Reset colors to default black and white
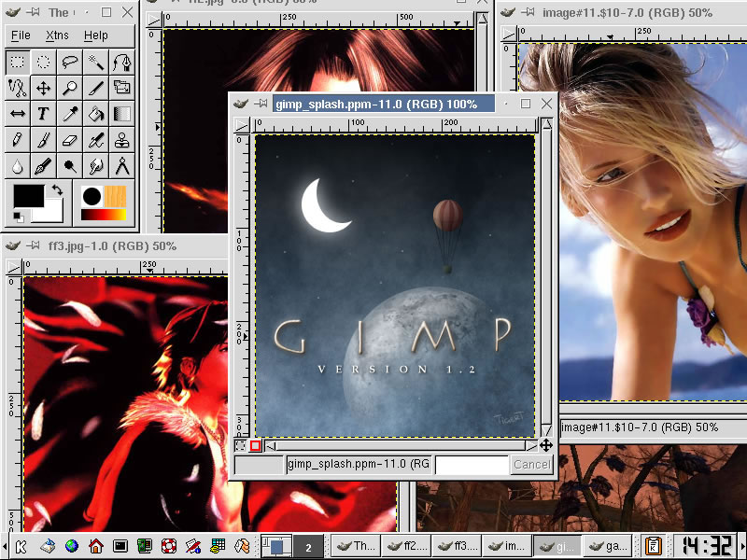Viewport: 747px width, 560px height. pyautogui.click(x=18, y=217)
